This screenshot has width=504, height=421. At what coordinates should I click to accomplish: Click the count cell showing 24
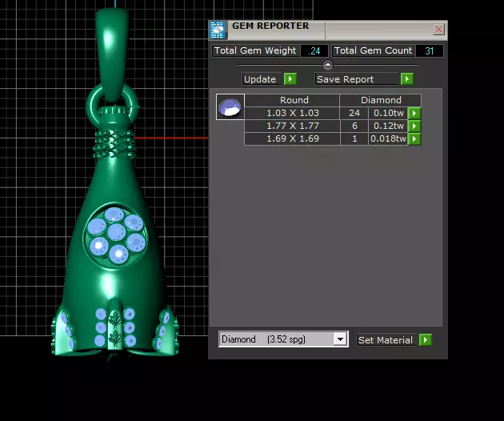tap(354, 113)
